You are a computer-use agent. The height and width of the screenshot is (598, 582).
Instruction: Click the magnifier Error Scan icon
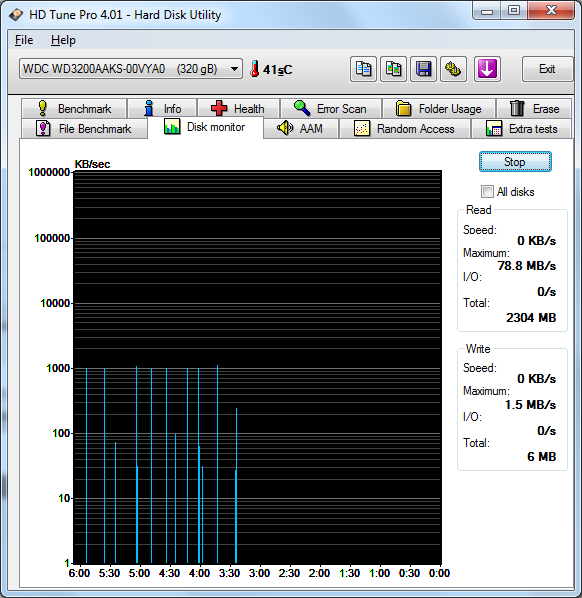tap(302, 108)
